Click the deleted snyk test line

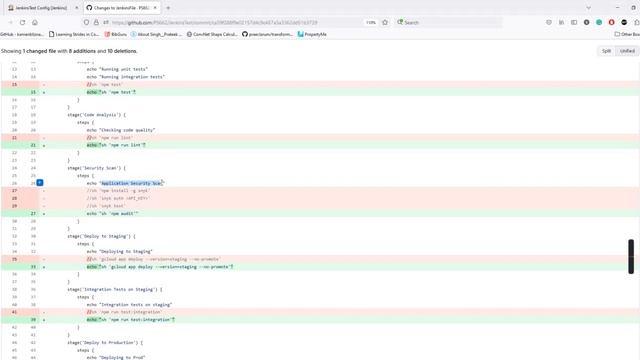tap(106, 206)
